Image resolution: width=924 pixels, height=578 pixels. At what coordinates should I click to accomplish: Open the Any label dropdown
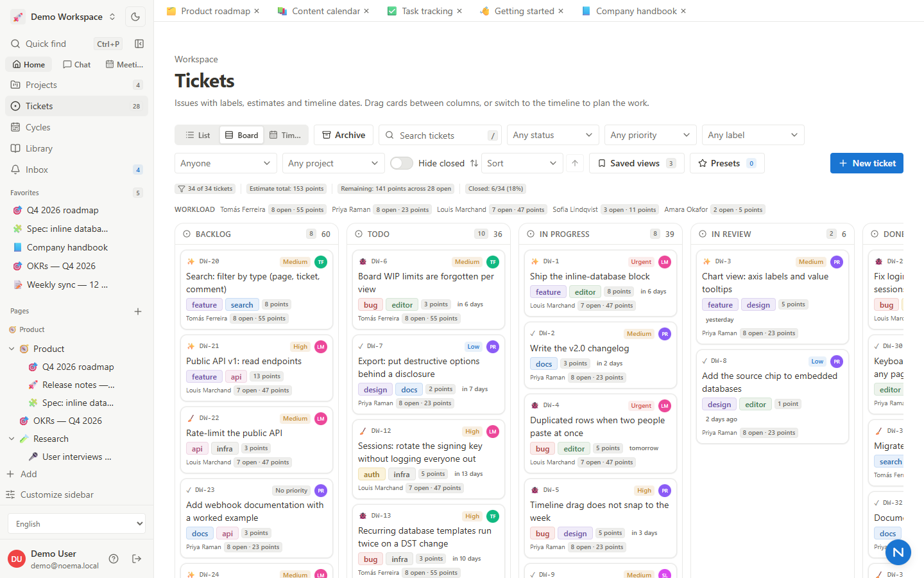tap(753, 135)
